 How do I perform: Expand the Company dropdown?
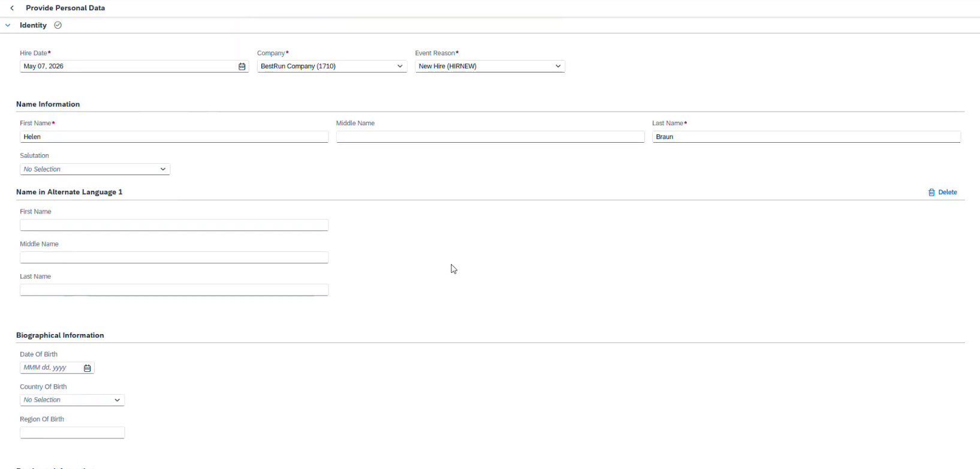[x=400, y=67]
